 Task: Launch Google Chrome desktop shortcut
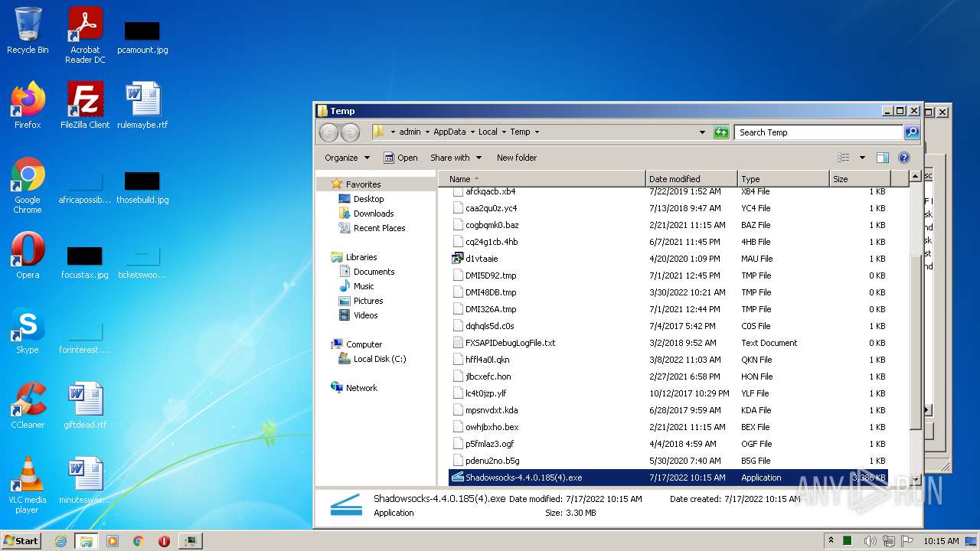(x=28, y=186)
